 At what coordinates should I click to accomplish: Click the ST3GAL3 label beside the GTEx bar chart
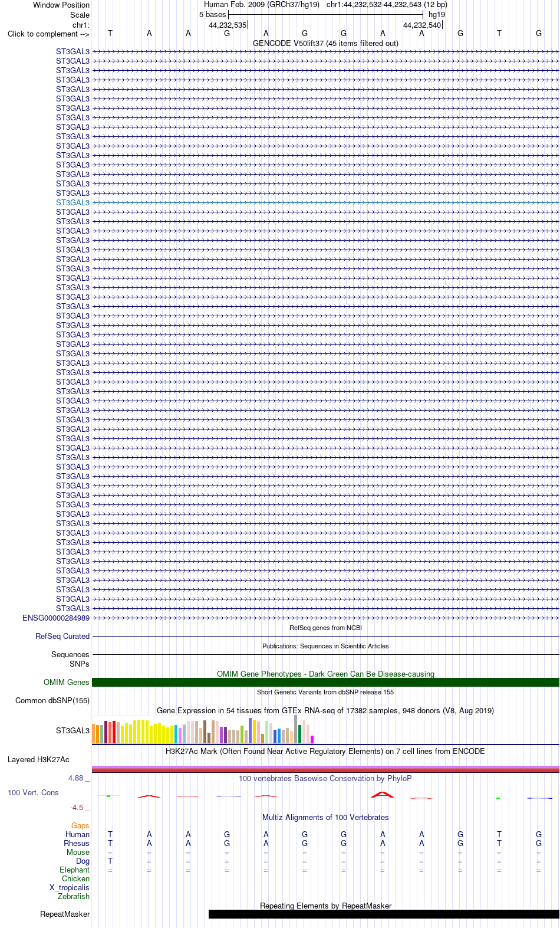73,730
